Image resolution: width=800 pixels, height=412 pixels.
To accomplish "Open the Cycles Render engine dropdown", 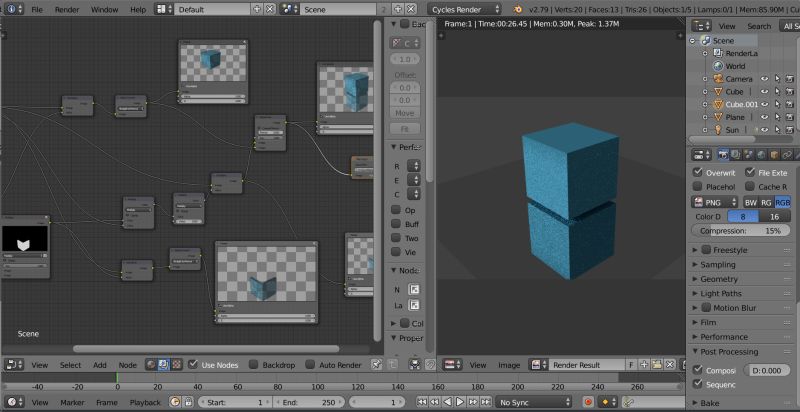I will [464, 9].
